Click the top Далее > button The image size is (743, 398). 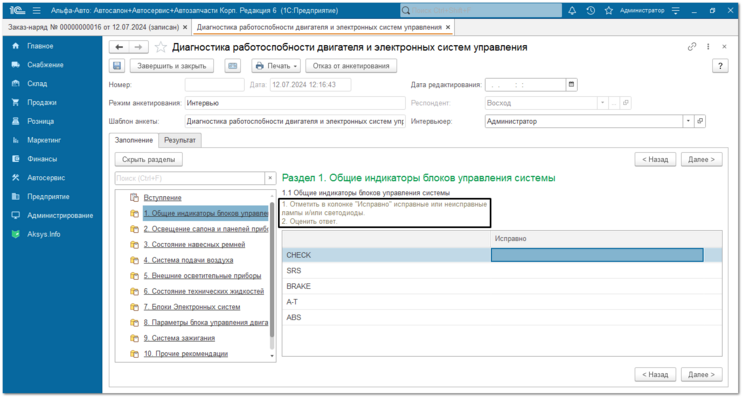(701, 160)
